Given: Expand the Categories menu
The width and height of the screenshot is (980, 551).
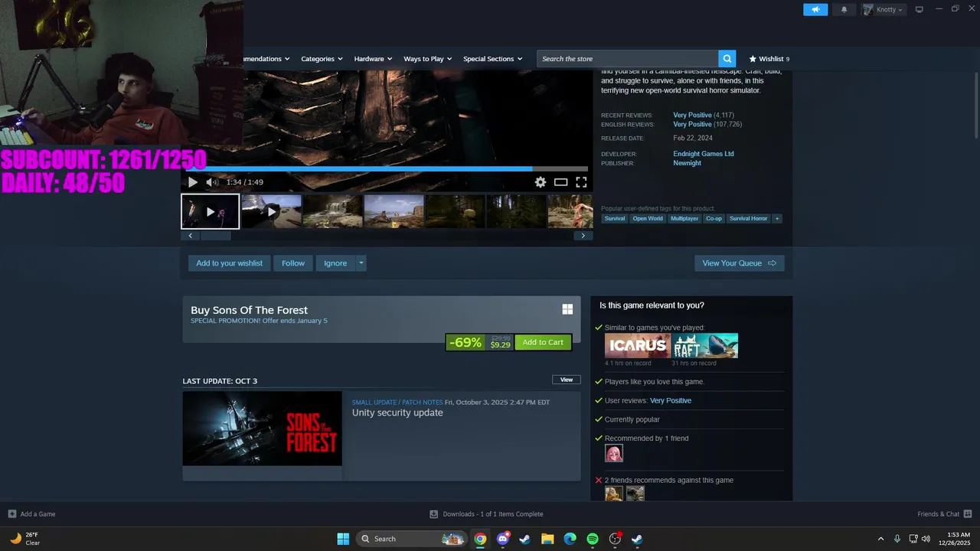Looking at the screenshot, I should [x=322, y=59].
